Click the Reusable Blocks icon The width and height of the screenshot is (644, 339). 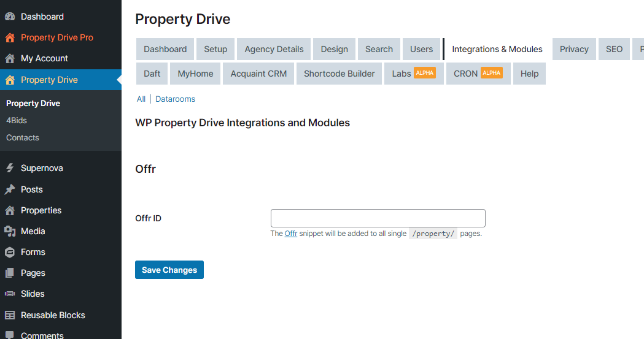10,315
